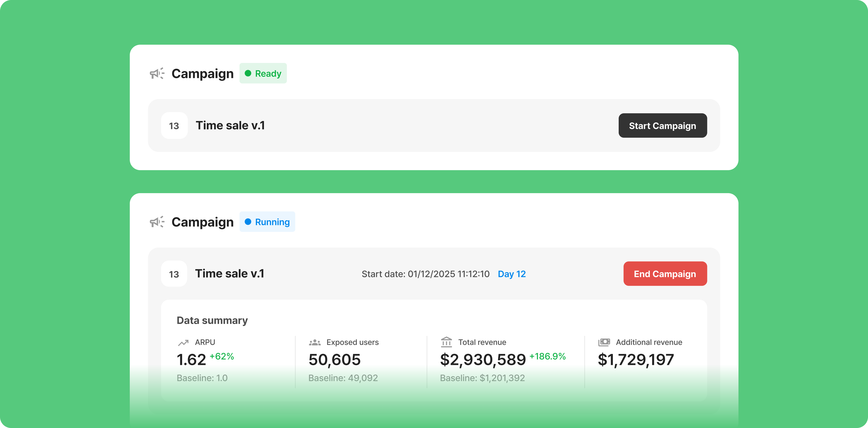Click the Total revenue bank icon
Image resolution: width=868 pixels, height=428 pixels.
click(447, 342)
